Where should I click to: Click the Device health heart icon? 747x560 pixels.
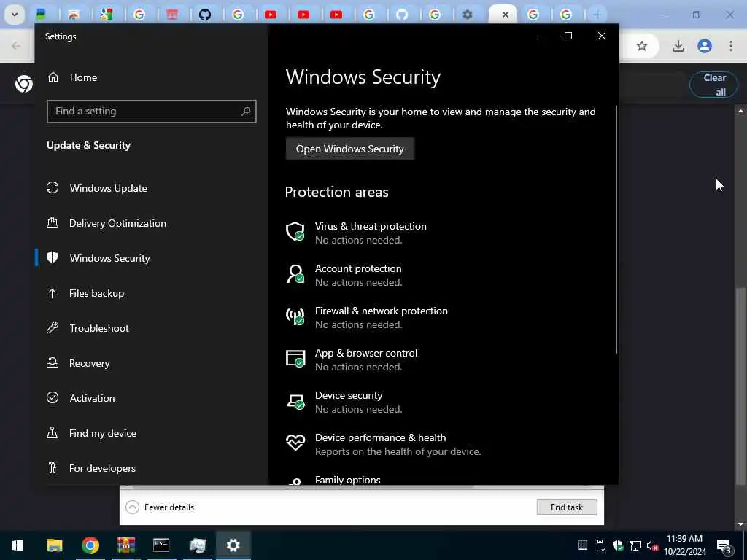295,443
